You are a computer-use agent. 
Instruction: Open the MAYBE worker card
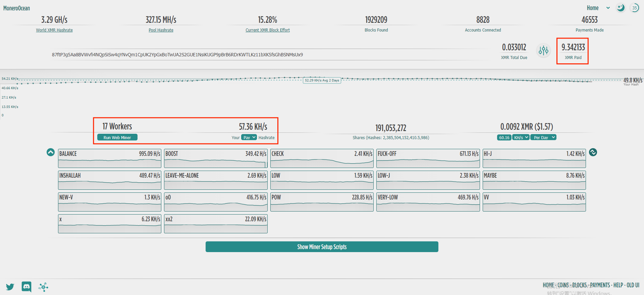point(534,180)
